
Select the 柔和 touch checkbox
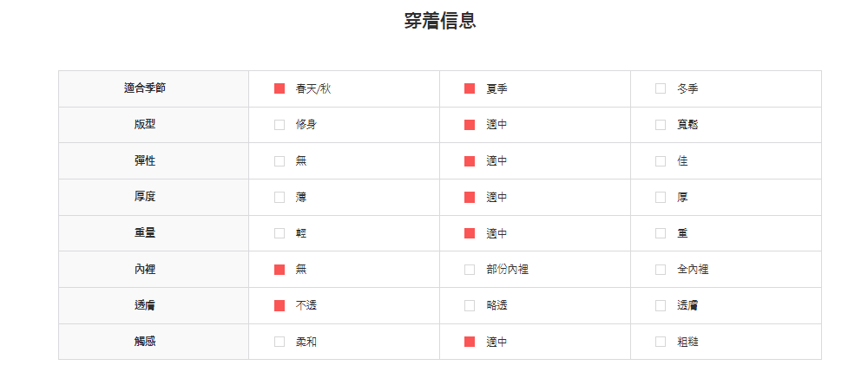click(x=279, y=342)
